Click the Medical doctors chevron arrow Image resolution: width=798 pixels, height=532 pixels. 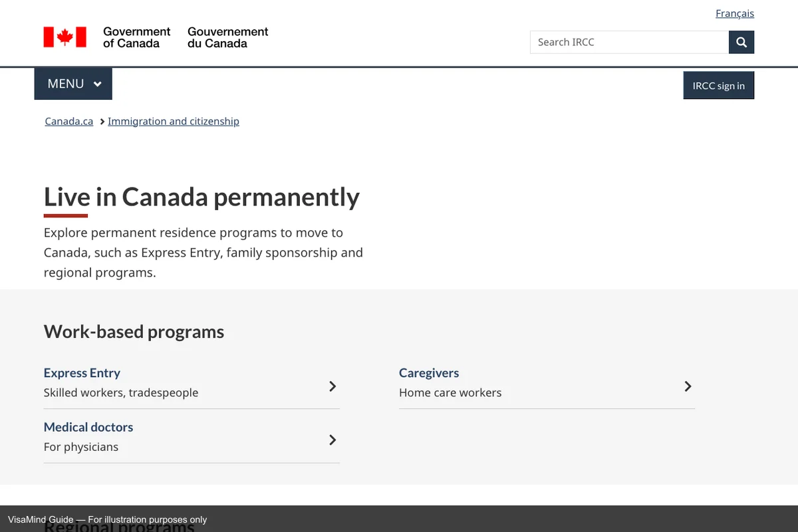332,440
